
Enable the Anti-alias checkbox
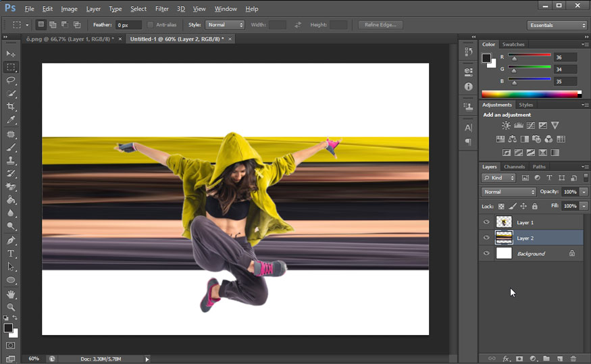coord(151,25)
